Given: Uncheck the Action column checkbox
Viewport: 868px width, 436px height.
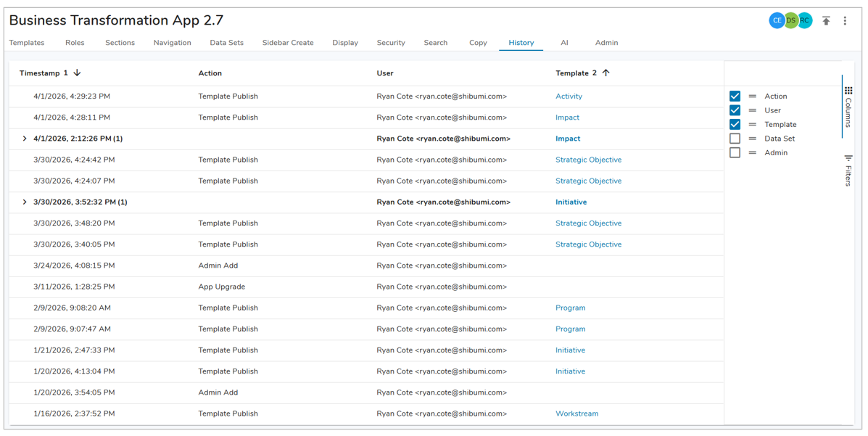Looking at the screenshot, I should coord(735,96).
